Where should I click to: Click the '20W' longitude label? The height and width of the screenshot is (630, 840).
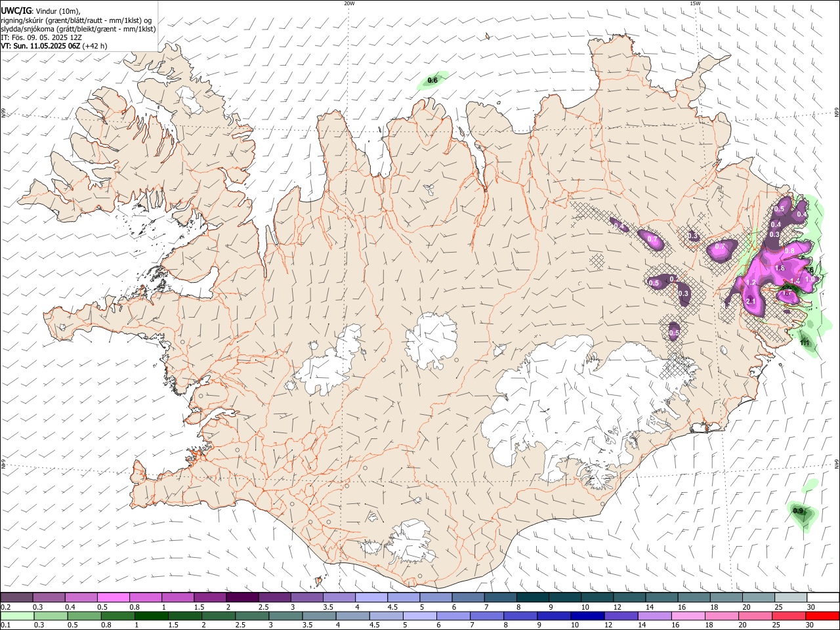(349, 3)
